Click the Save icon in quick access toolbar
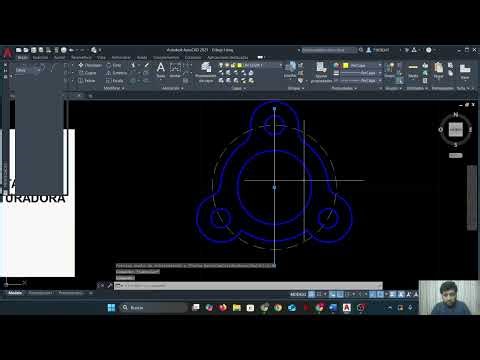Image resolution: width=480 pixels, height=360 pixels. (x=33, y=50)
